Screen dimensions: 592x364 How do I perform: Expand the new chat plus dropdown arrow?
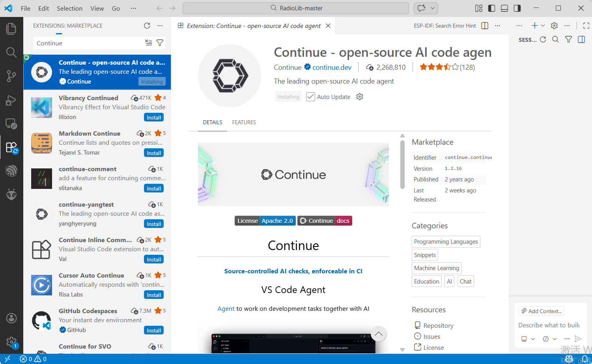point(543,26)
